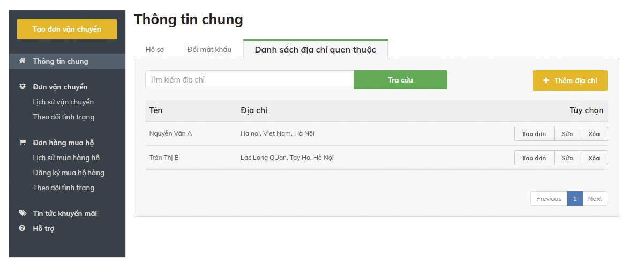Open Lịch sử mua hàng hộ link
This screenshot has width=644, height=269.
click(x=66, y=158)
